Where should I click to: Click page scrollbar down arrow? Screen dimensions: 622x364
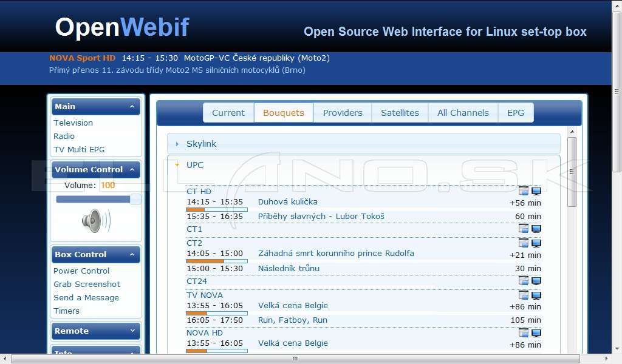pos(617,349)
